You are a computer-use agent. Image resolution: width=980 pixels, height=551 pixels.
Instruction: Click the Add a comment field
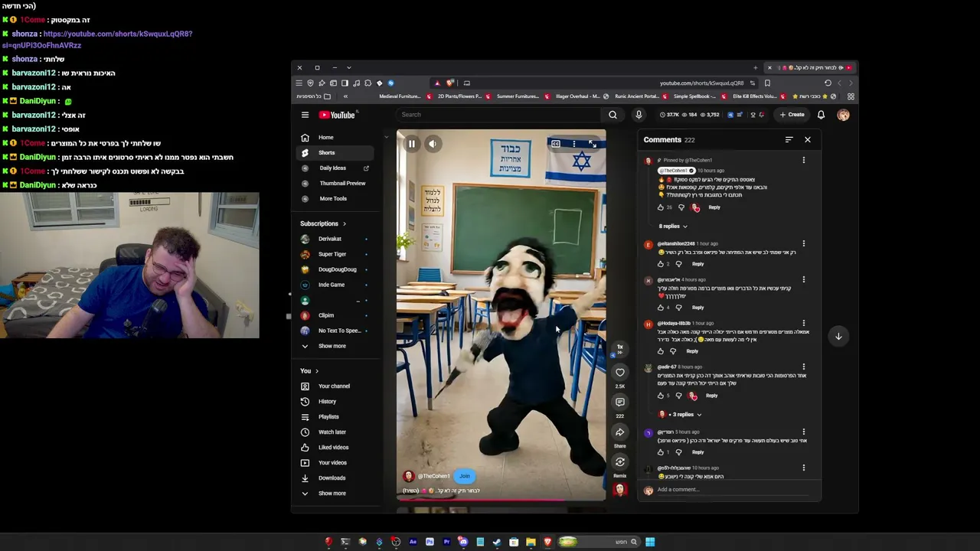[732, 490]
